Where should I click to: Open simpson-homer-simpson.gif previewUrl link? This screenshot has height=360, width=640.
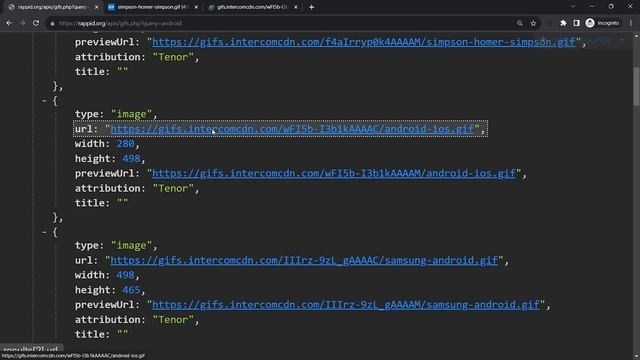tap(364, 42)
